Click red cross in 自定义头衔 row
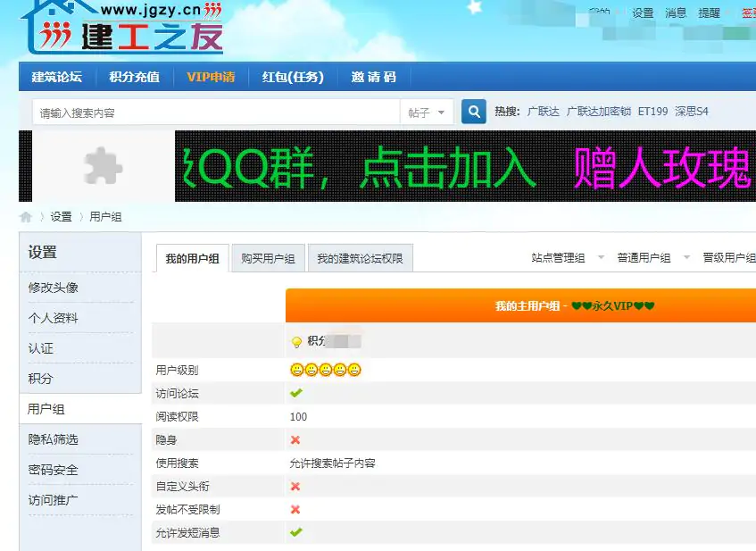756x551 pixels. click(x=295, y=487)
